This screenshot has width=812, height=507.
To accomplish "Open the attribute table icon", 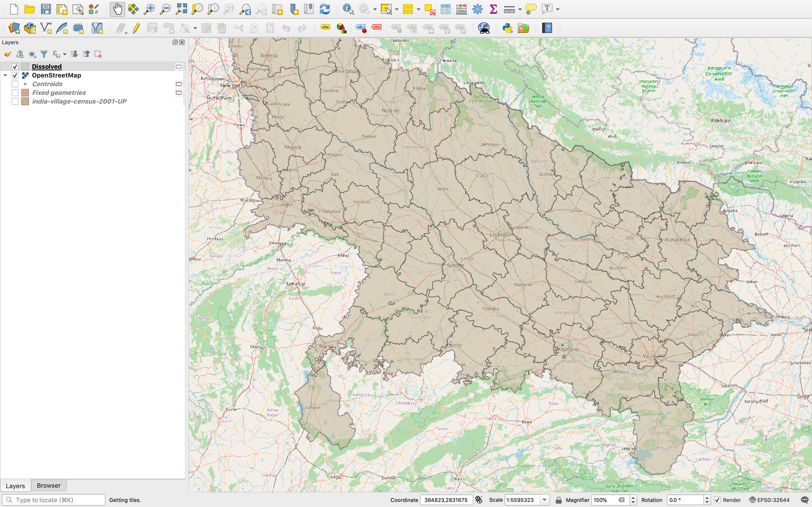I will click(445, 9).
